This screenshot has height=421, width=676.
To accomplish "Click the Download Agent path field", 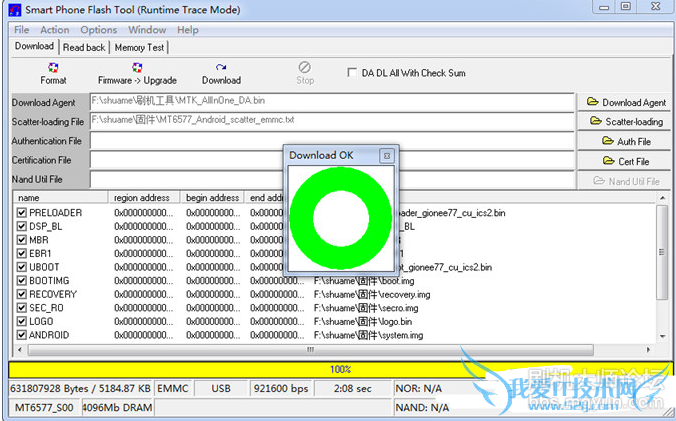I will [x=332, y=102].
